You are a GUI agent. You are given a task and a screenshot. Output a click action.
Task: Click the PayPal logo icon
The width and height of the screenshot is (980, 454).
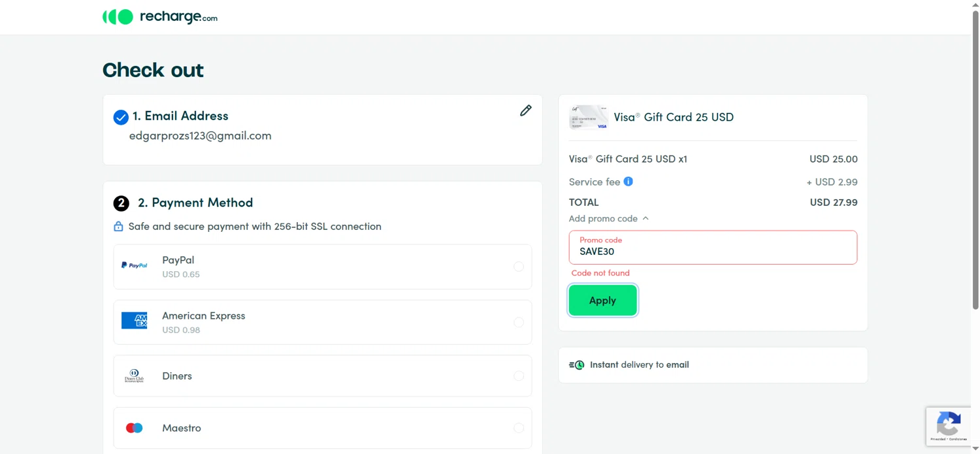pyautogui.click(x=135, y=265)
